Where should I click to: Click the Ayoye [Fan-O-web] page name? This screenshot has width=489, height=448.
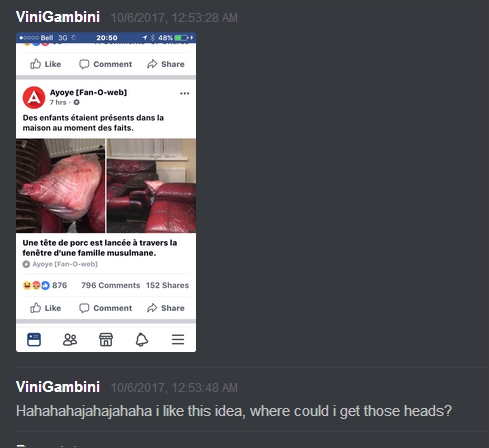coord(88,92)
